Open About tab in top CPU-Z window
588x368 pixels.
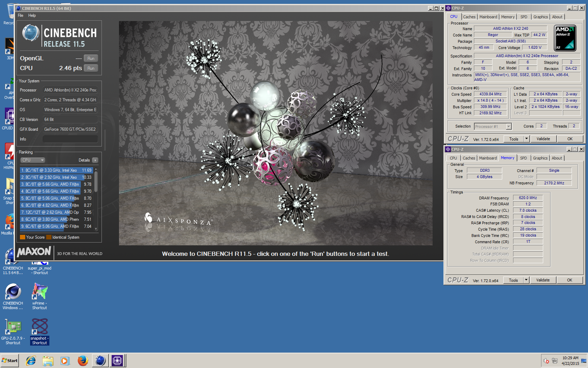coord(557,17)
